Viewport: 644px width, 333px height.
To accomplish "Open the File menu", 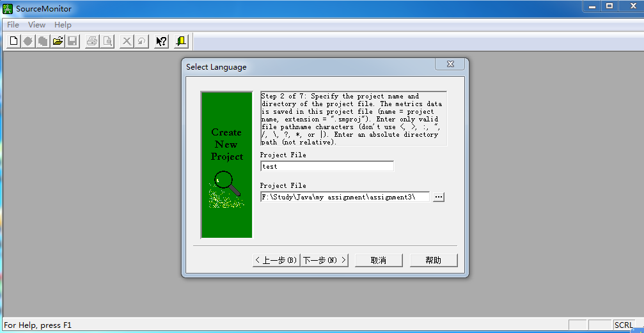I will (x=13, y=25).
